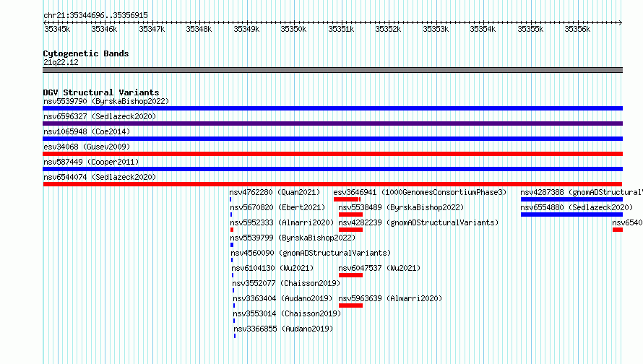
Task: Click the nsv5538489 (ByrskaBishop2022) label
Action: [401, 207]
